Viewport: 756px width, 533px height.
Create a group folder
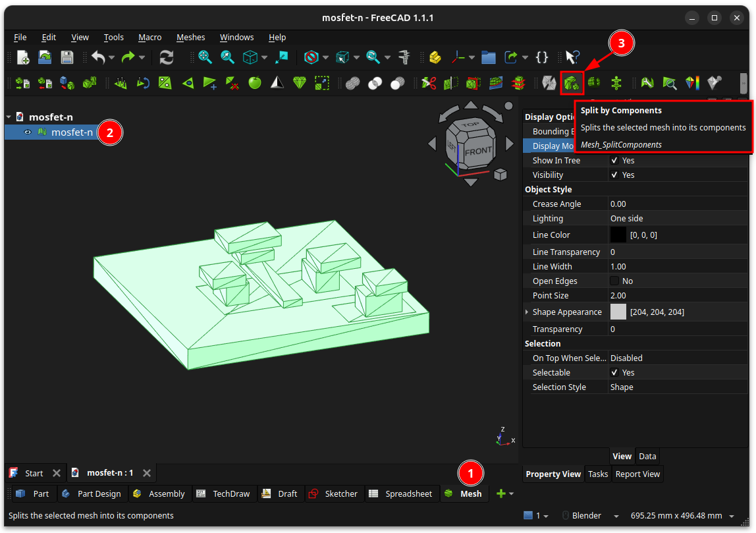tap(489, 57)
